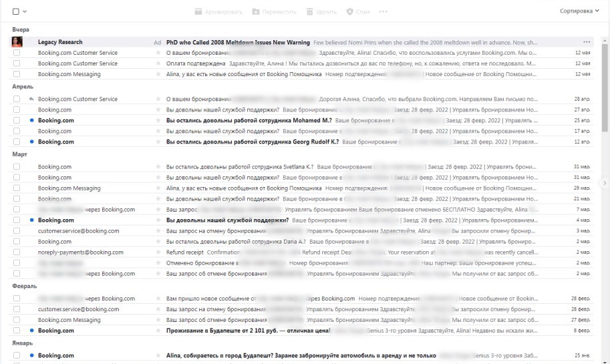610x364 pixels.
Task: Select checkbox for Оплата подтверждена email
Action: pos(16,63)
